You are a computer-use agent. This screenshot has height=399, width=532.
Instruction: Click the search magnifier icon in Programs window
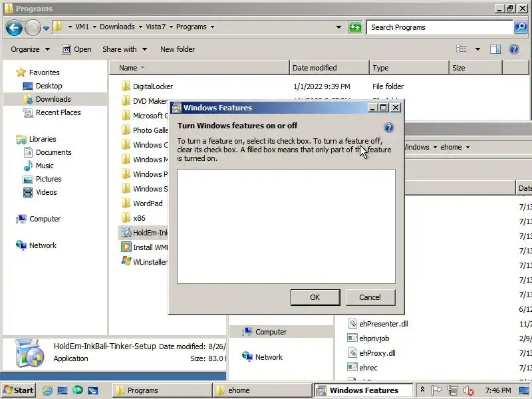click(521, 27)
